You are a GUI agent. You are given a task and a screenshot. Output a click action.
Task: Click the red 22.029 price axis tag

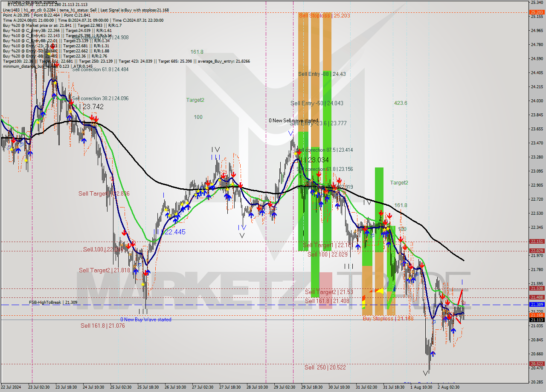537,251
